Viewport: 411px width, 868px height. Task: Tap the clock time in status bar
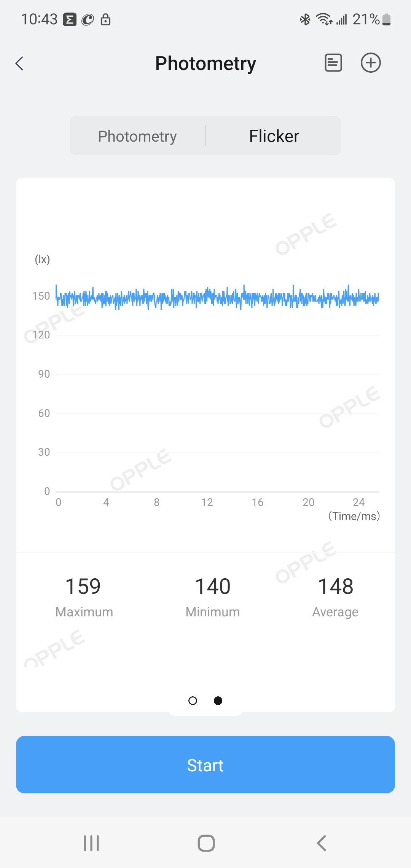point(39,19)
